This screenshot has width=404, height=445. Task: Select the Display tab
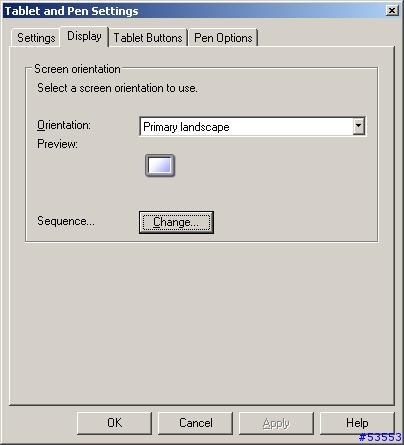[x=84, y=36]
